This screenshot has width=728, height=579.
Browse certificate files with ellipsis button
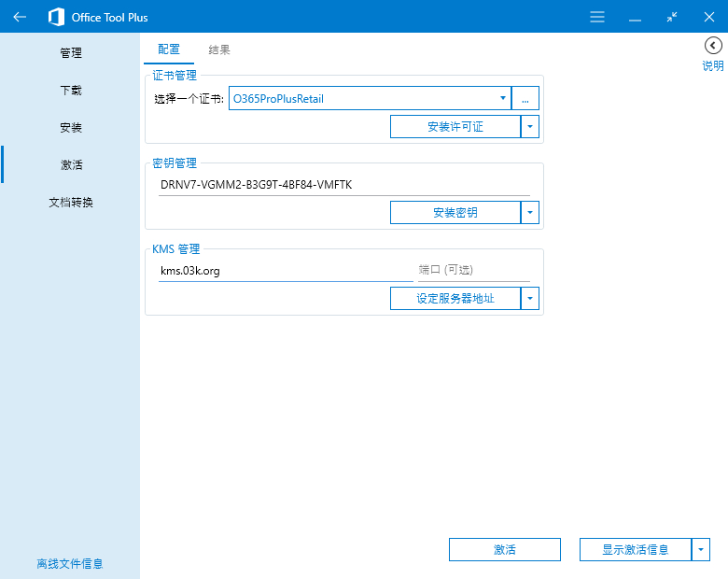(525, 98)
